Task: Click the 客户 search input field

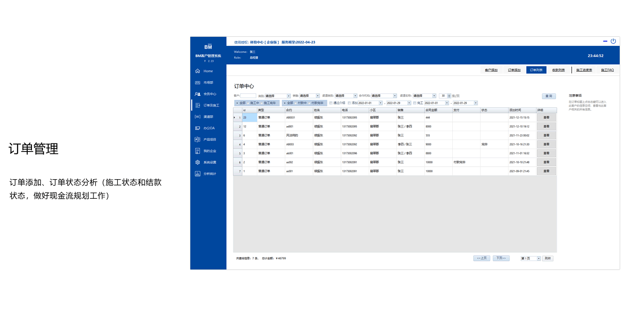Action: click(x=248, y=96)
